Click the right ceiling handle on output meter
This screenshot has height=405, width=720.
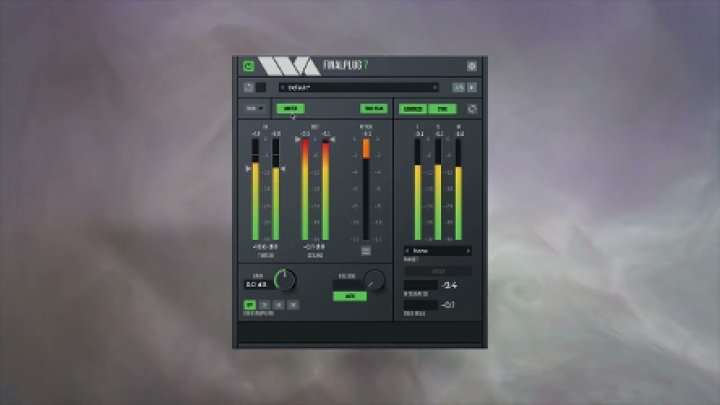(333, 139)
